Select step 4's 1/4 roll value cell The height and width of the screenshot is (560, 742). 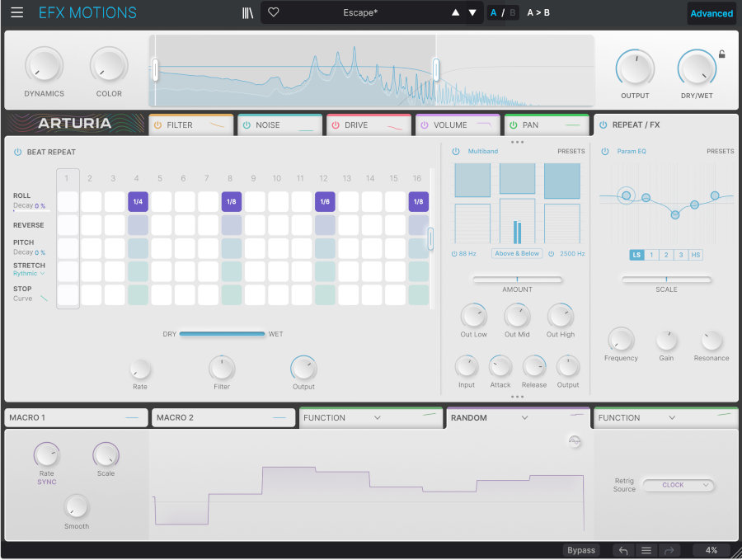click(x=137, y=200)
